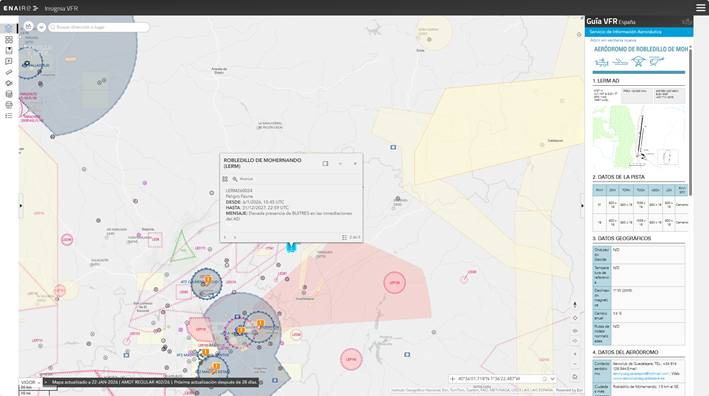The image size is (709, 396).
Task: Open the layers panel icon in left sidebar
Action: tap(9, 28)
